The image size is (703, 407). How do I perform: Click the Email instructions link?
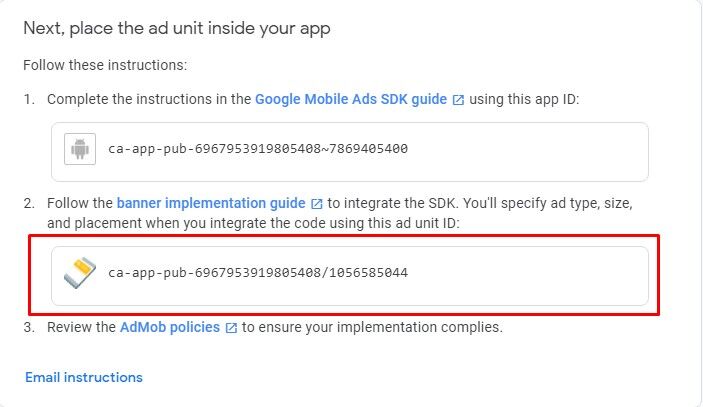coord(84,377)
